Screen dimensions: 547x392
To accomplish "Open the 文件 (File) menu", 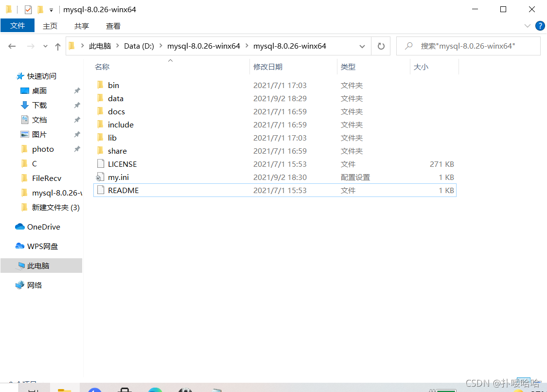I will pyautogui.click(x=18, y=26).
